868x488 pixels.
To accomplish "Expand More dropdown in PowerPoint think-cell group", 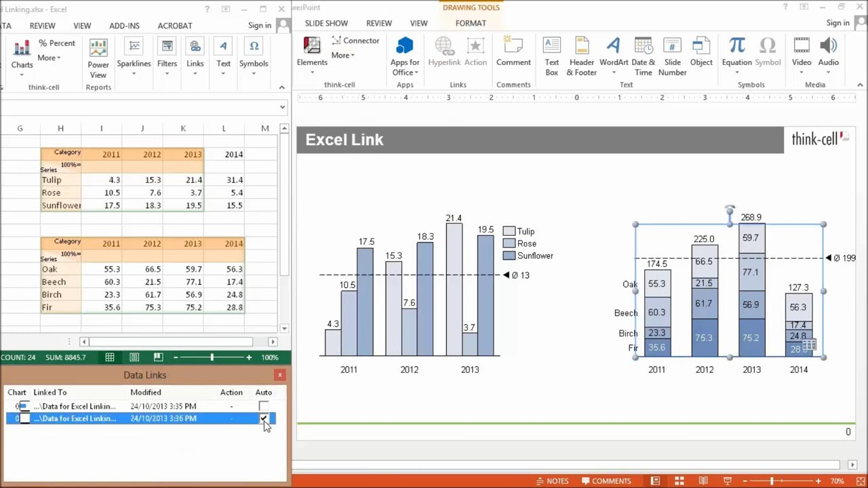I will [x=342, y=55].
